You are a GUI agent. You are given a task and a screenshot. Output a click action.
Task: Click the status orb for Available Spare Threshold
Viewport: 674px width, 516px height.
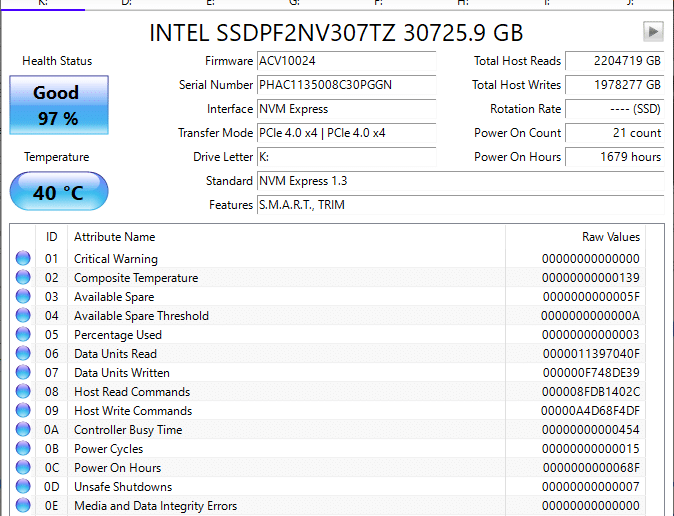coord(23,315)
